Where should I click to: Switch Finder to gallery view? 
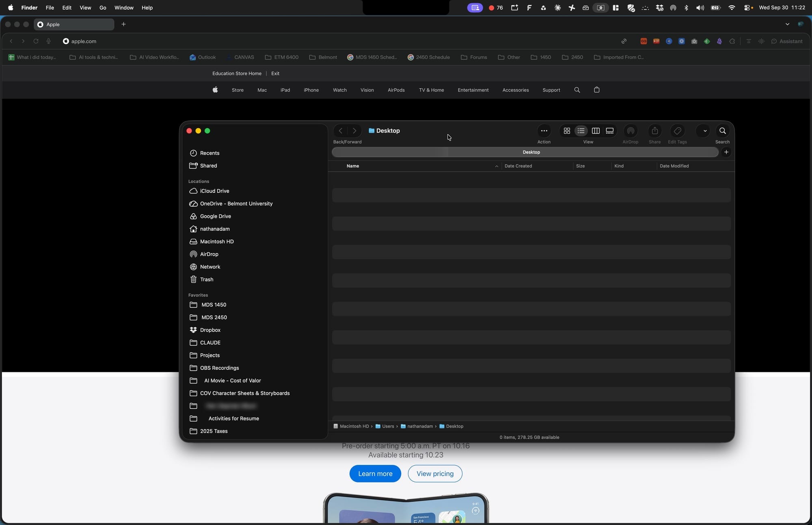pyautogui.click(x=610, y=131)
